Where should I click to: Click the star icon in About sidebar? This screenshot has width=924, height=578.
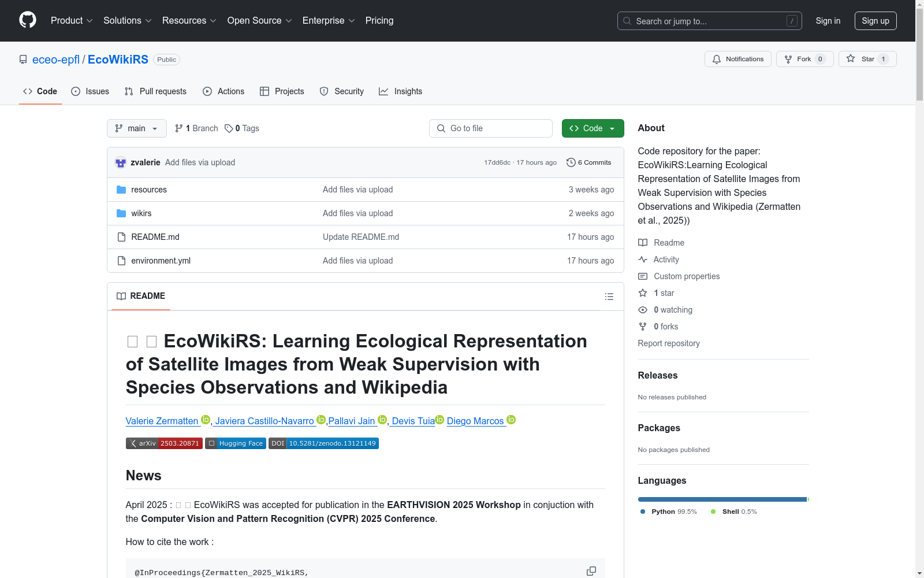point(643,293)
